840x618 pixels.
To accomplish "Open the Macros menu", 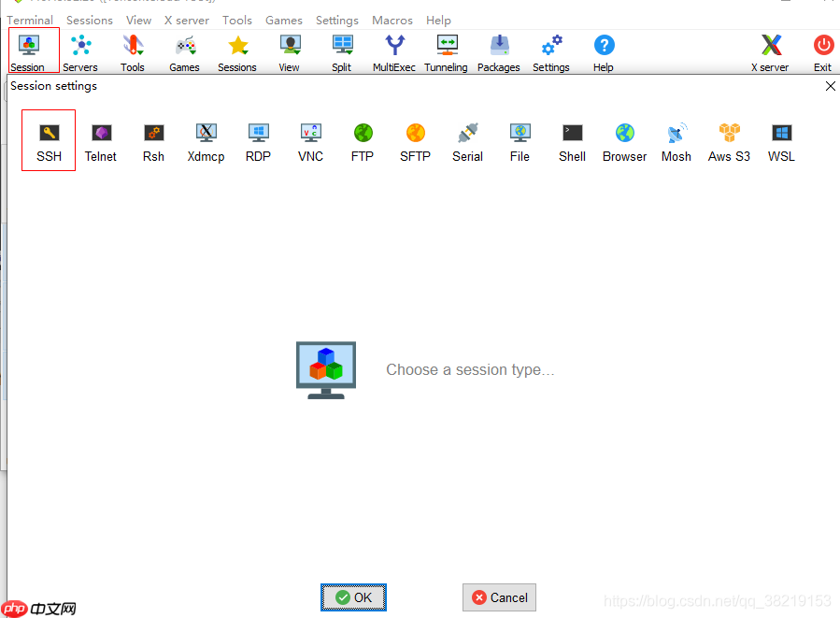I will 392,21.
